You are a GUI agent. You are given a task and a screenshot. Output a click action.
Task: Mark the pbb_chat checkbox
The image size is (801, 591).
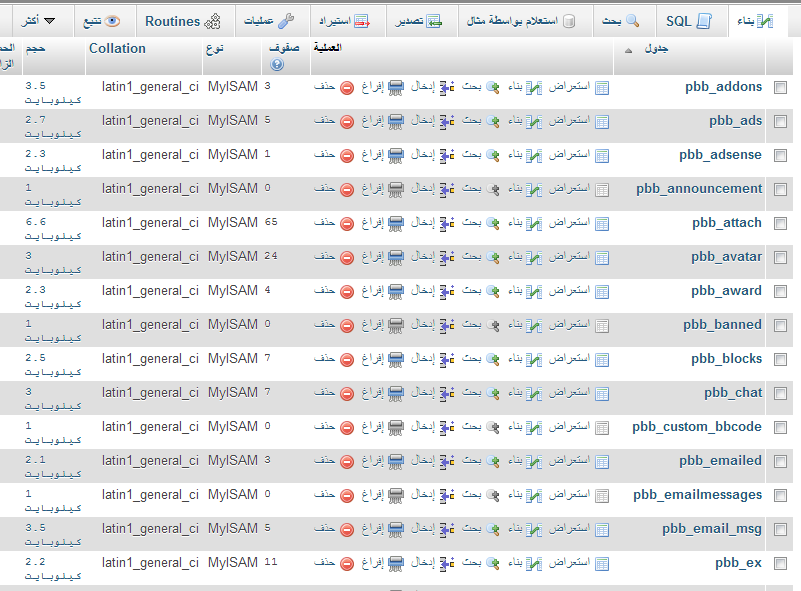tap(780, 393)
